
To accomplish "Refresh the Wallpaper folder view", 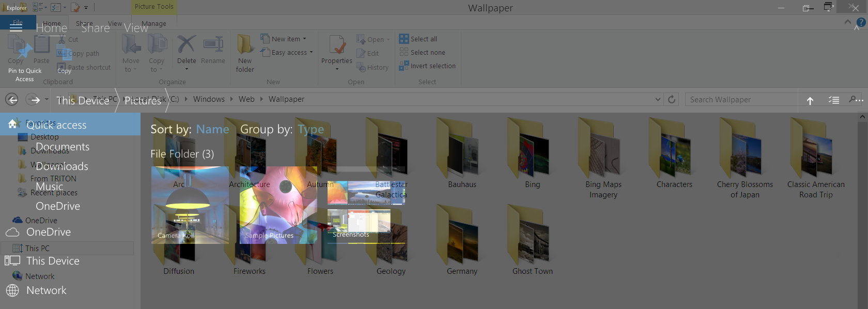I will 672,99.
